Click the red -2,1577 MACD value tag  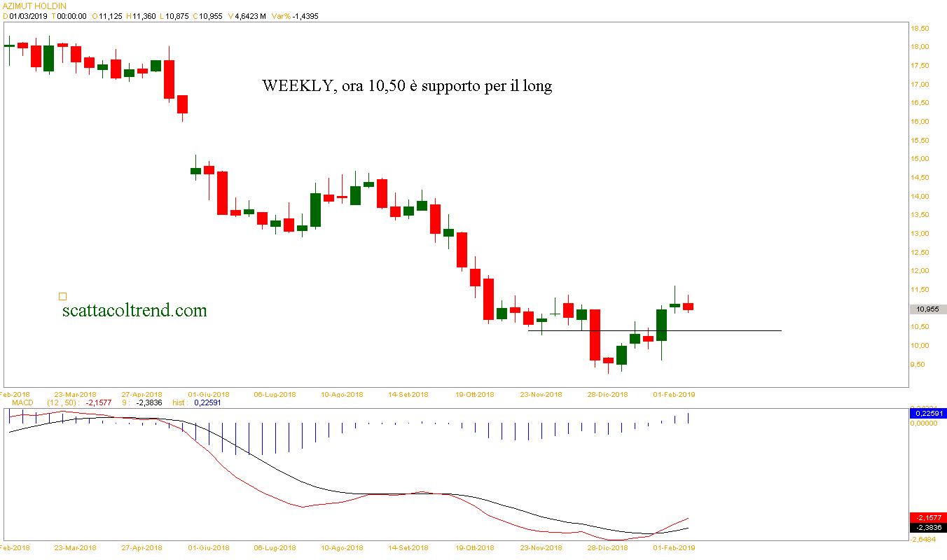tap(927, 518)
